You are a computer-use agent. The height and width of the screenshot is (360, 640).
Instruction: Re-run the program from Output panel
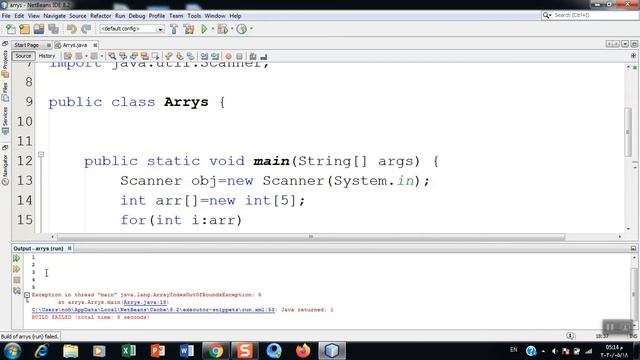[17, 258]
